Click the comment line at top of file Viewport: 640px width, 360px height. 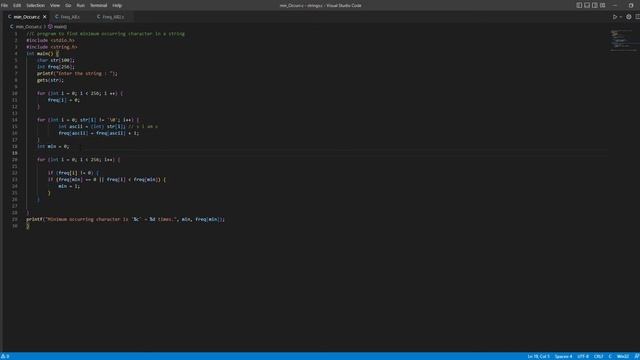tap(105, 34)
